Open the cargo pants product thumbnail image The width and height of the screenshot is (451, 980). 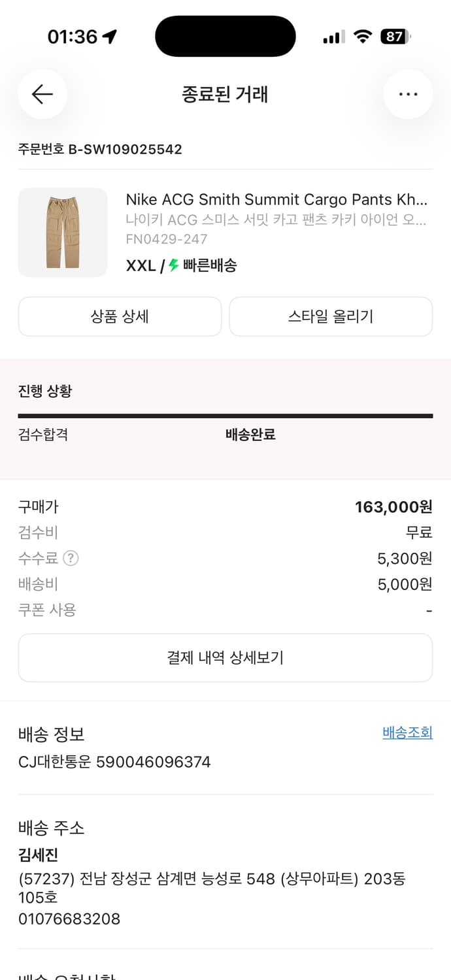tap(63, 232)
